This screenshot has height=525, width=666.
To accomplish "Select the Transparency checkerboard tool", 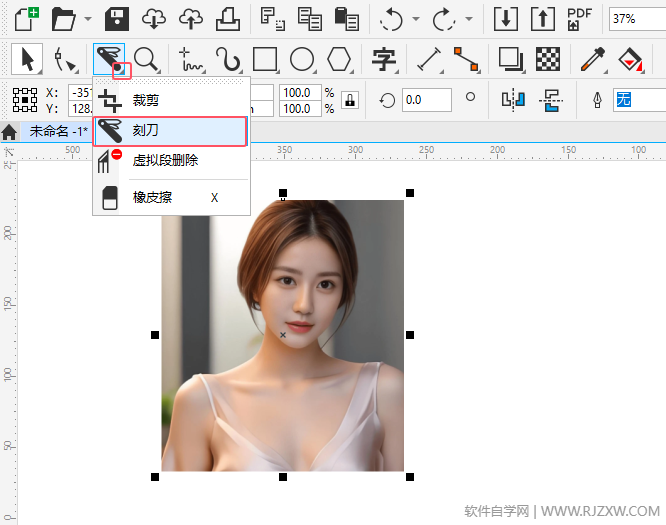I will coord(548,59).
